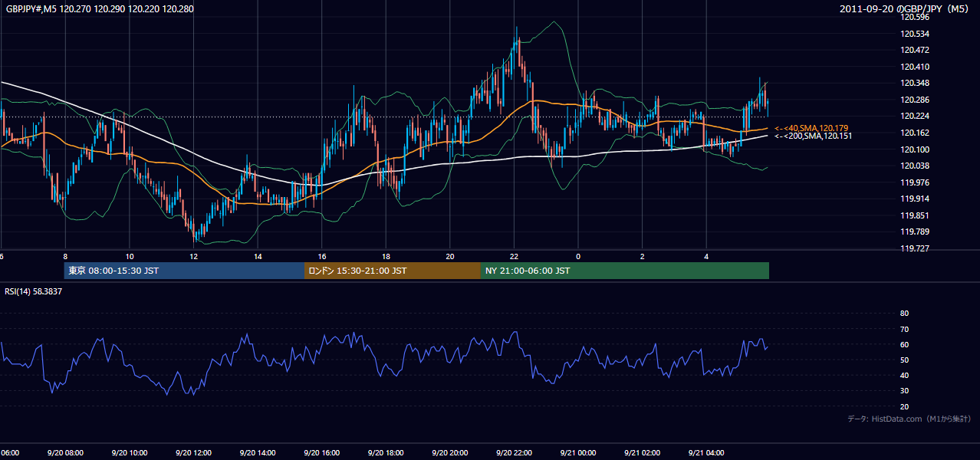Click RSI axis level 50
The width and height of the screenshot is (980, 460).
point(904,360)
